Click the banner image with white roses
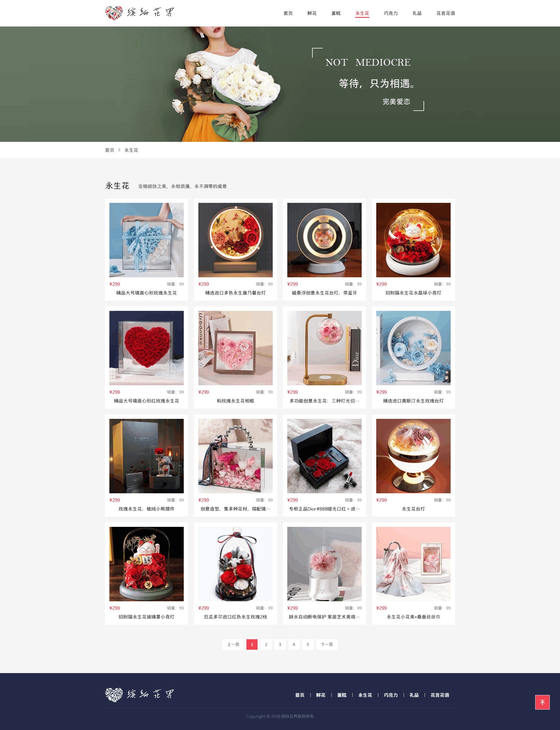 (x=280, y=84)
